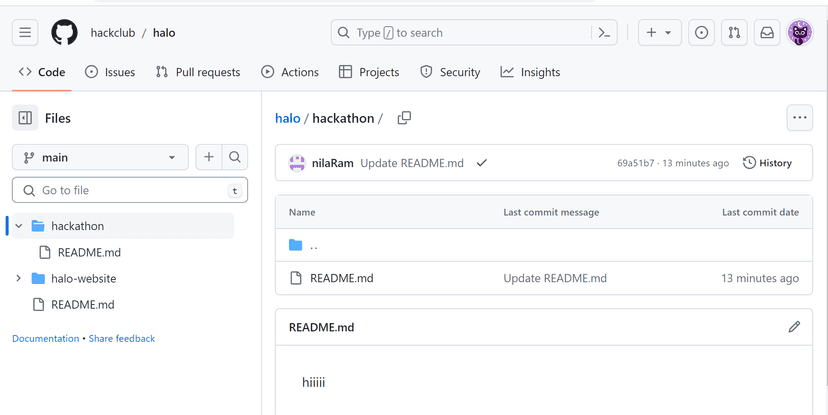Open pull requests icon in header
The image size is (828, 415).
[x=734, y=33]
